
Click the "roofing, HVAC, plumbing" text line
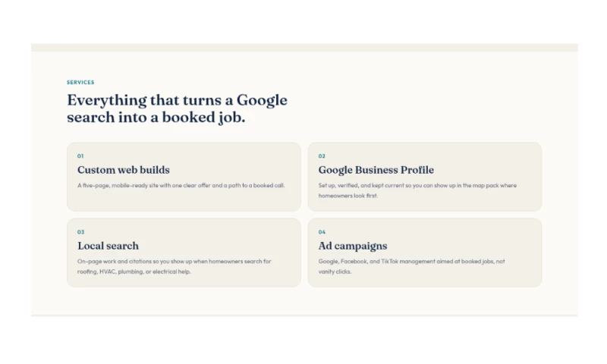pos(134,271)
